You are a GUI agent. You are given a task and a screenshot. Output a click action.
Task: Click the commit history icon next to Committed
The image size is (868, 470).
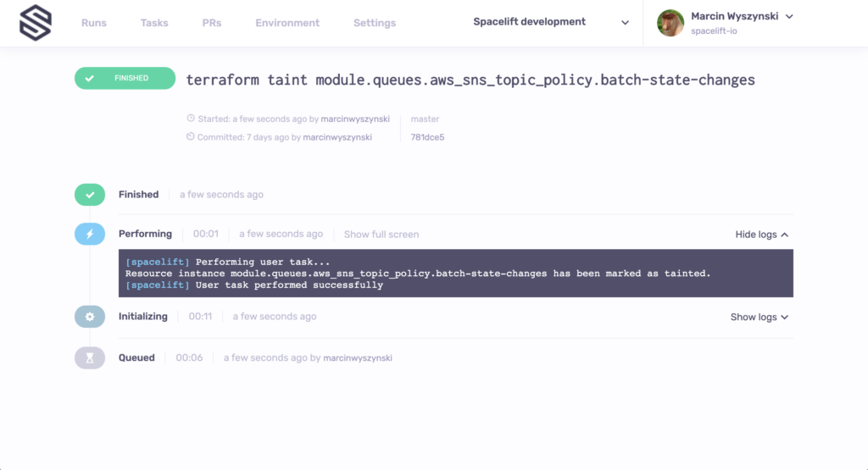click(191, 136)
